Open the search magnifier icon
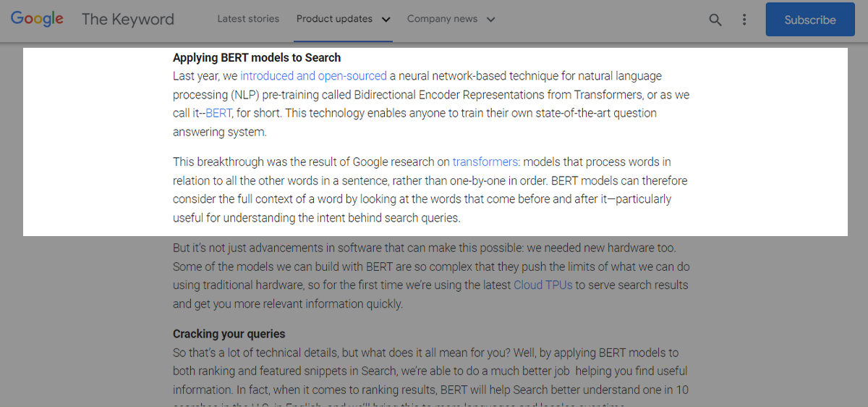868x407 pixels. coord(715,20)
